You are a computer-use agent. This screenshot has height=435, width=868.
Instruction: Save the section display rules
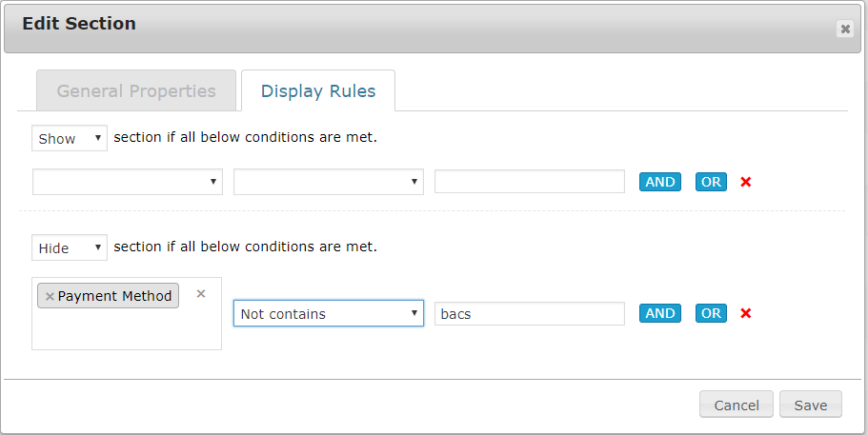tap(811, 405)
